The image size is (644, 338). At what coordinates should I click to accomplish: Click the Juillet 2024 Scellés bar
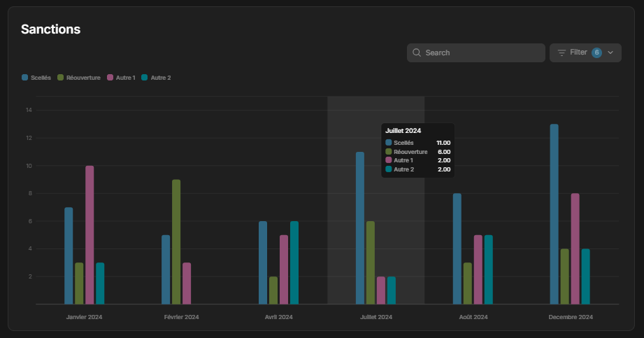pos(360,228)
